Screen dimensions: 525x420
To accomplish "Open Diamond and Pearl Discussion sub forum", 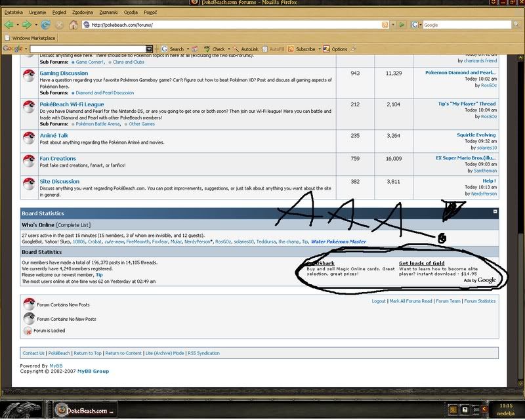I will (x=105, y=93).
